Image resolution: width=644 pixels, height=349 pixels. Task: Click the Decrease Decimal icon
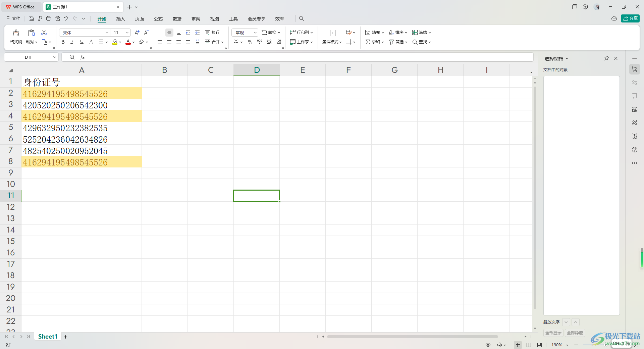(279, 42)
